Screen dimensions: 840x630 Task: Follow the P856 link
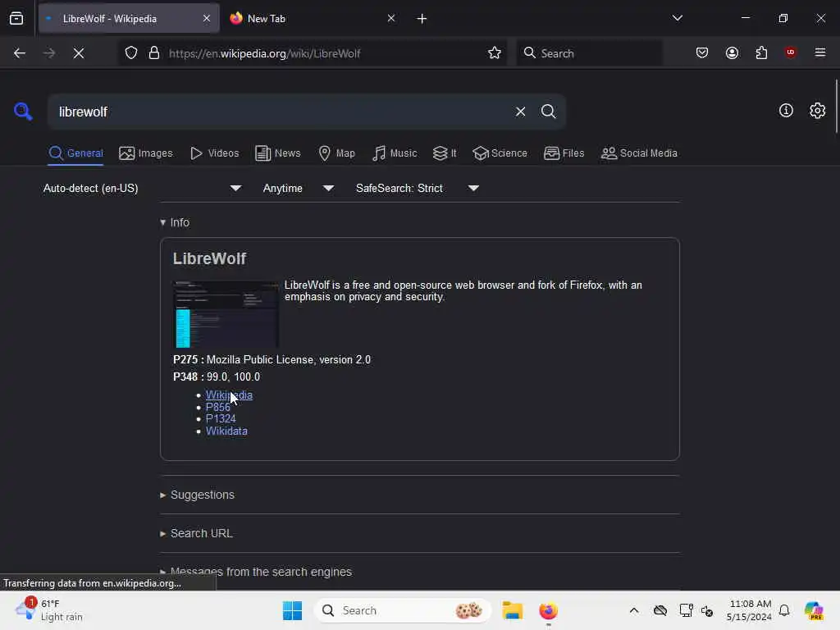click(x=217, y=407)
